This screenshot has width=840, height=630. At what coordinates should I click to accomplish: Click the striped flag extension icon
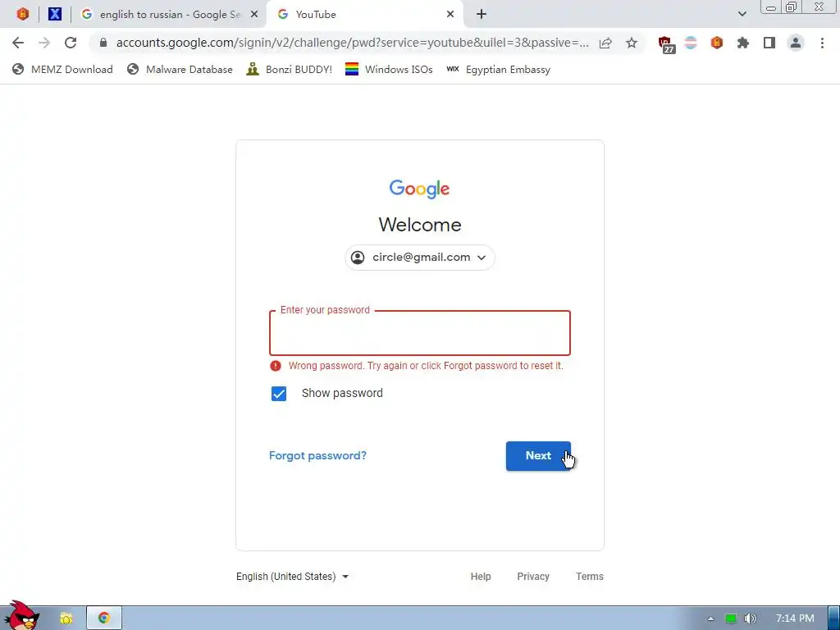(x=691, y=43)
